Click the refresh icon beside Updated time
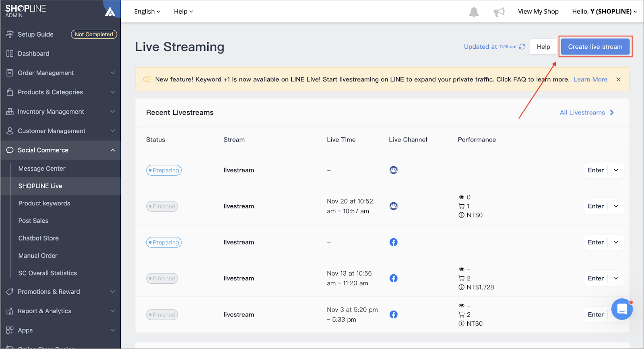 click(x=522, y=47)
